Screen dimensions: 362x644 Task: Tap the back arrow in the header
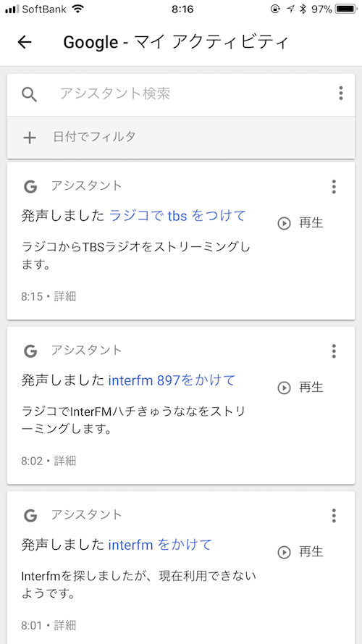click(25, 42)
